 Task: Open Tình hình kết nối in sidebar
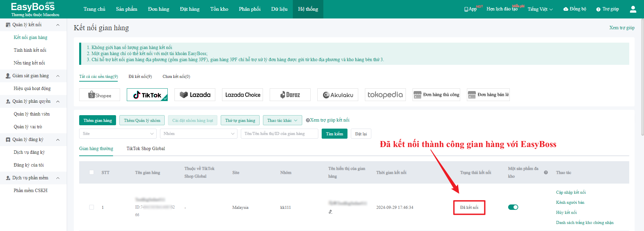(x=30, y=50)
